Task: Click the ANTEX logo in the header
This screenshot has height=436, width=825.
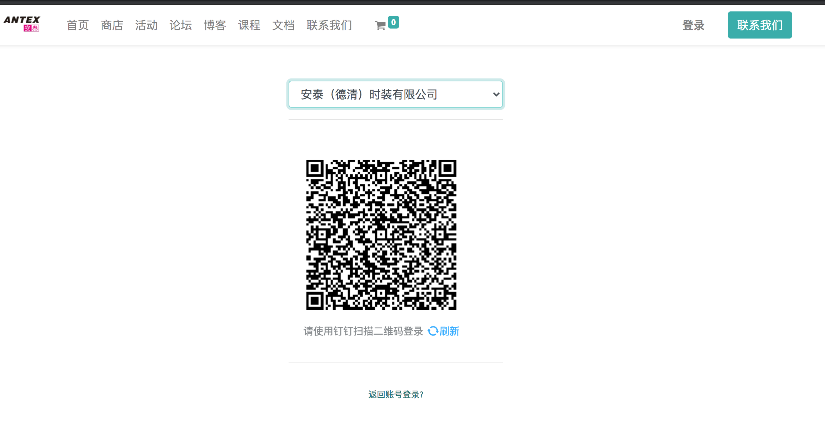Action: [x=22, y=23]
